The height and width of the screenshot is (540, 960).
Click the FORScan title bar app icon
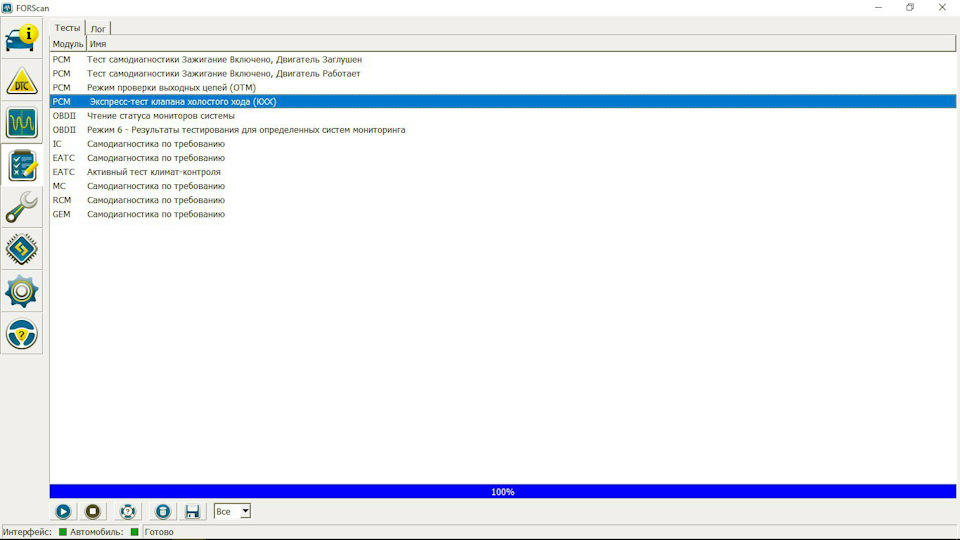coord(7,8)
